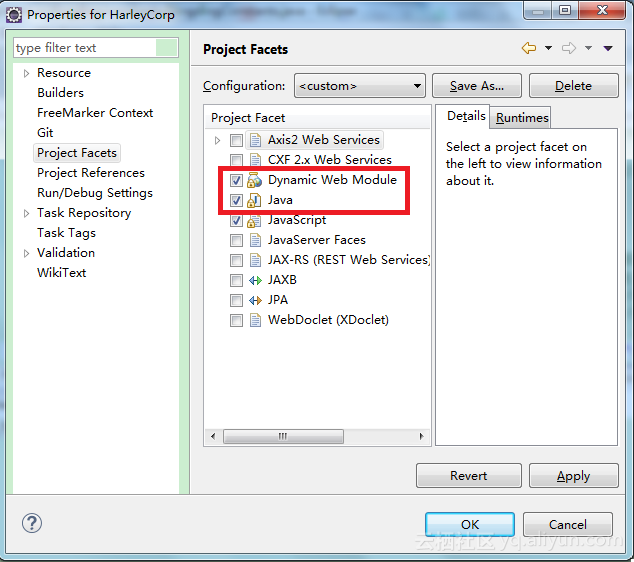The image size is (634, 562).
Task: Click the CXF 2.x Web Services facet icon
Action: coord(255,160)
